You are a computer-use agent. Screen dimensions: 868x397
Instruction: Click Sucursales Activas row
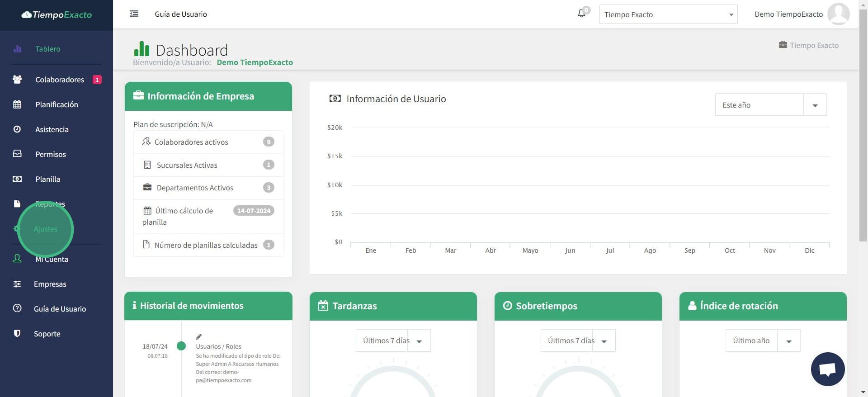(208, 165)
